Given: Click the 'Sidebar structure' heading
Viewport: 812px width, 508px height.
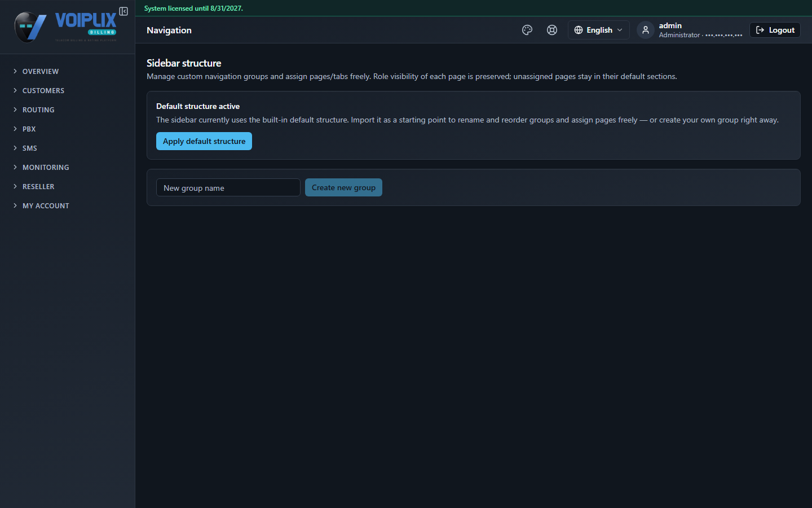Looking at the screenshot, I should tap(184, 63).
